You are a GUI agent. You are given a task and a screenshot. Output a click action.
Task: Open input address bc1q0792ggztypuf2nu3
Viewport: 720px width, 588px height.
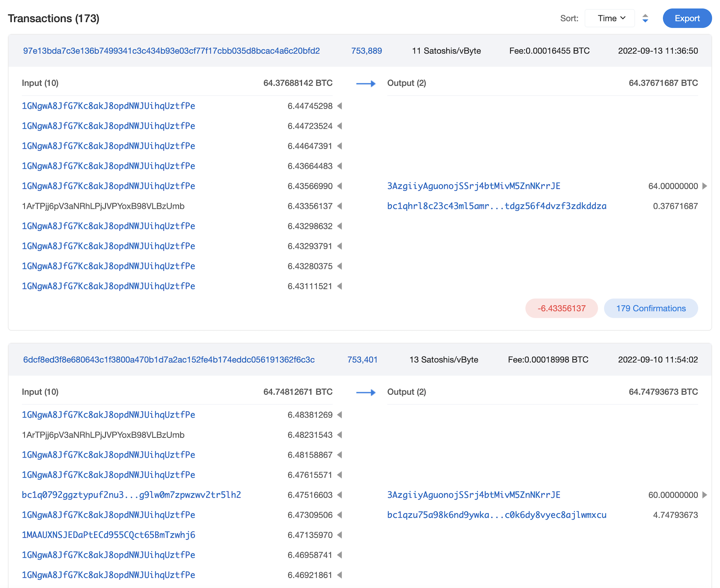(131, 495)
